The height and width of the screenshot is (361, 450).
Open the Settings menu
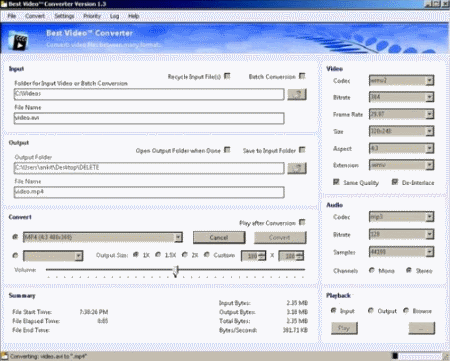tap(64, 16)
